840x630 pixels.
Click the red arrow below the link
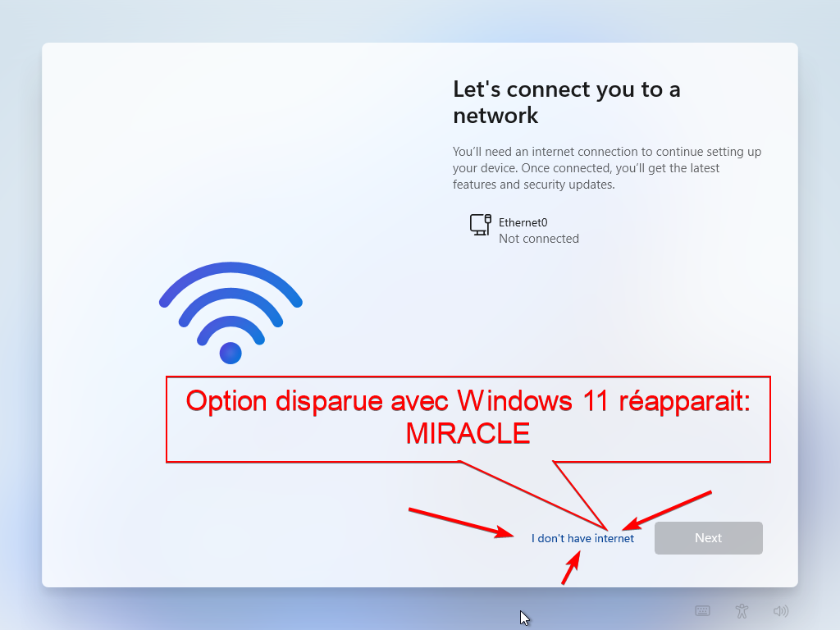click(571, 568)
